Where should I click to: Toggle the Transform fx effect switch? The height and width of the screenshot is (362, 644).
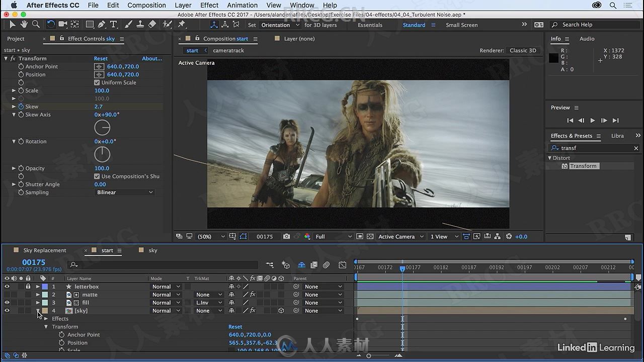(13, 58)
